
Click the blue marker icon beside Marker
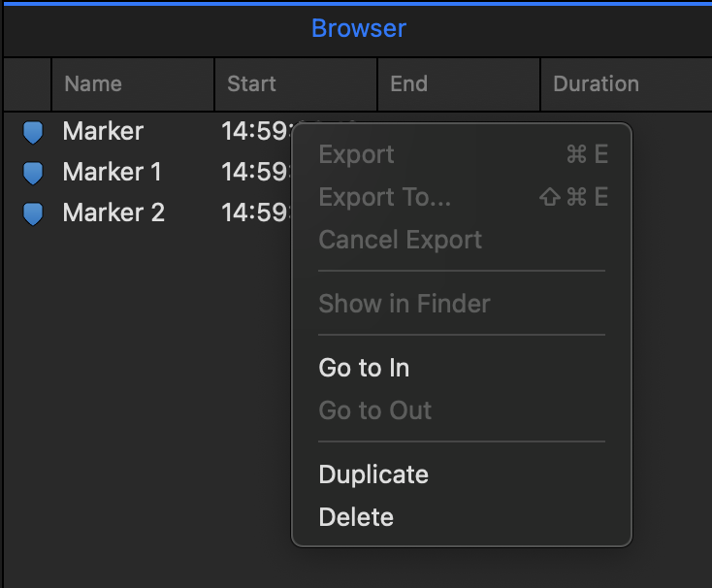pyautogui.click(x=33, y=132)
